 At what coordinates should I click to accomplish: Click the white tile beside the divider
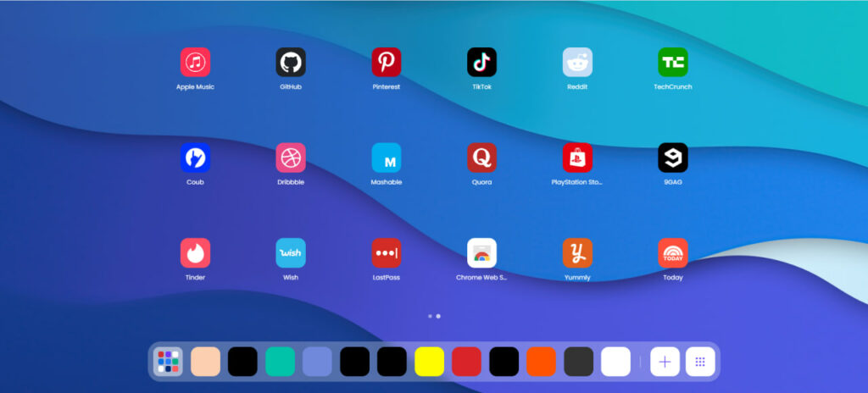click(x=615, y=362)
